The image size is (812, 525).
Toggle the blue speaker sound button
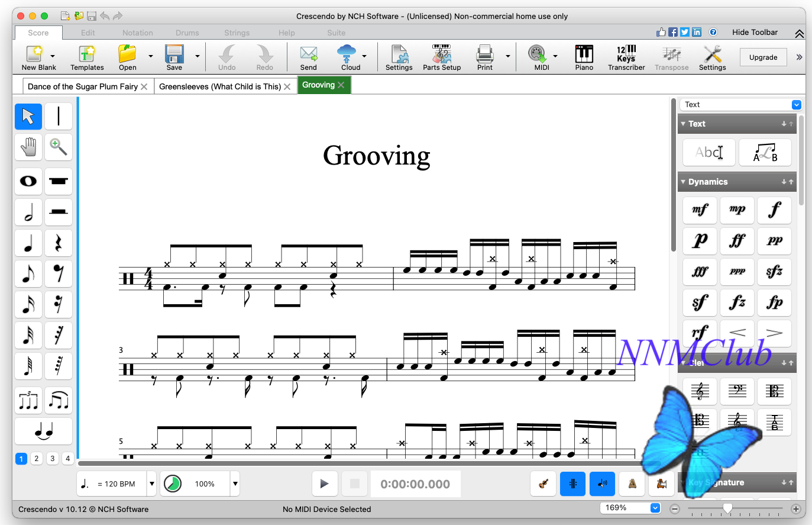pos(602,484)
